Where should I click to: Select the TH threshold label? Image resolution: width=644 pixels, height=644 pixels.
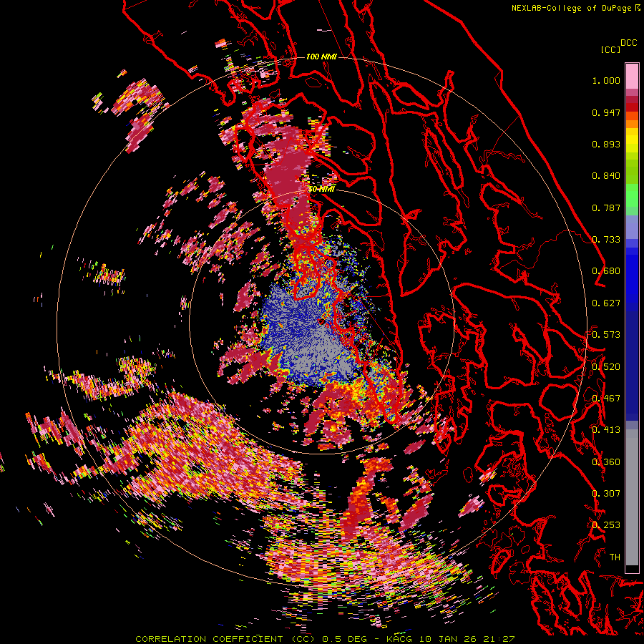[615, 557]
